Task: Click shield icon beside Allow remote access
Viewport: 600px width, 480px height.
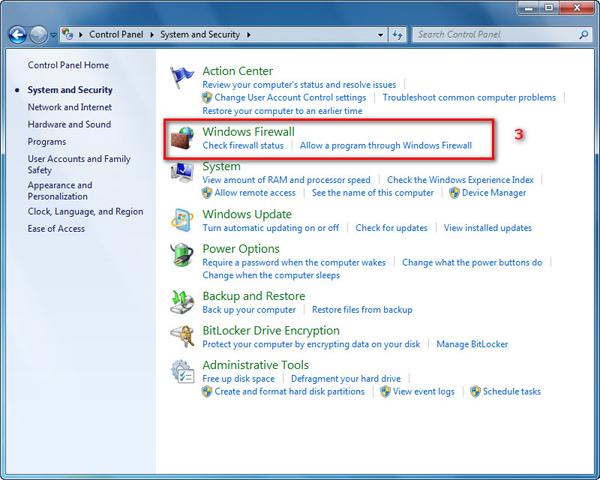Action: coord(207,193)
